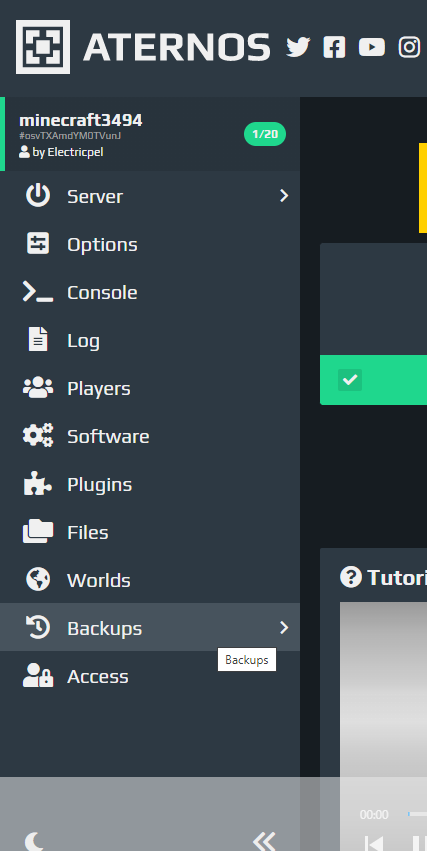
Task: Expand the Backups submenu arrow
Action: 284,628
